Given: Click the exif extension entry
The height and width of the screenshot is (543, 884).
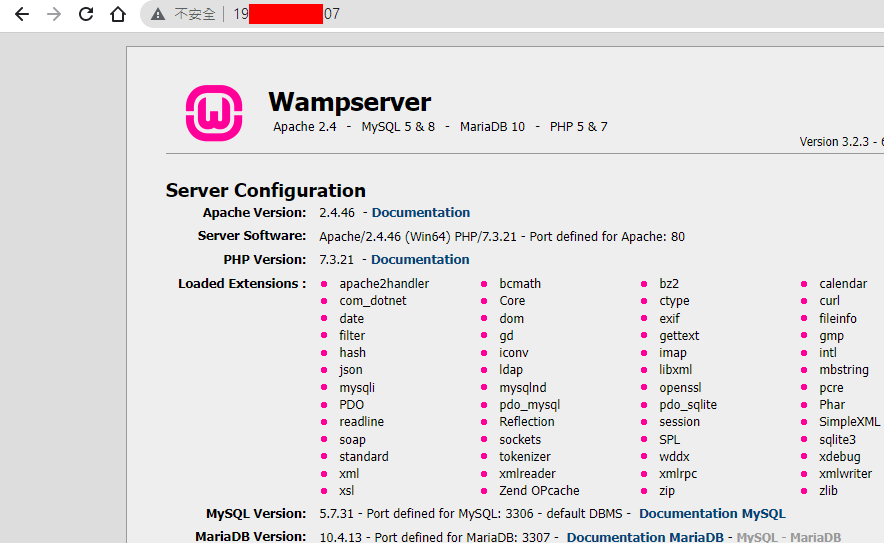Looking at the screenshot, I should [670, 319].
